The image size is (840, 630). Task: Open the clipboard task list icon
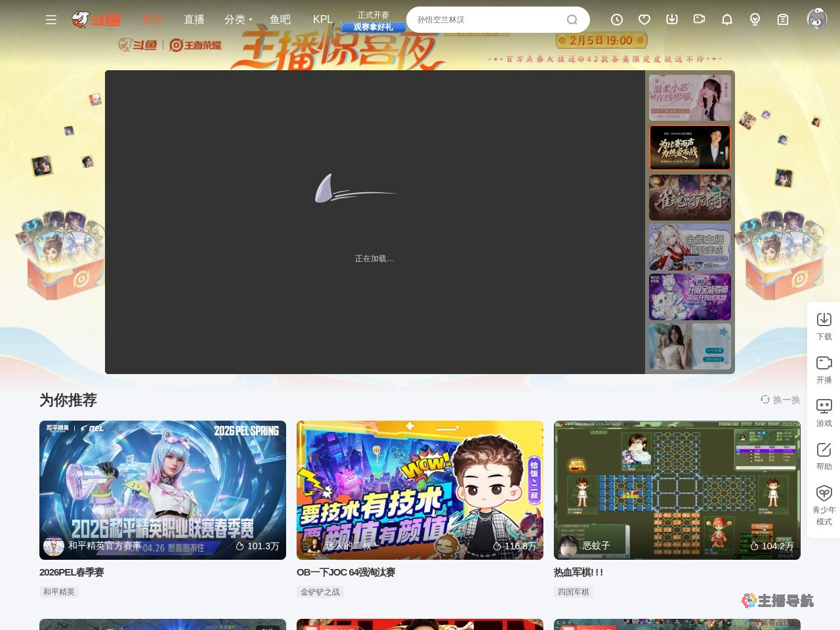[782, 20]
